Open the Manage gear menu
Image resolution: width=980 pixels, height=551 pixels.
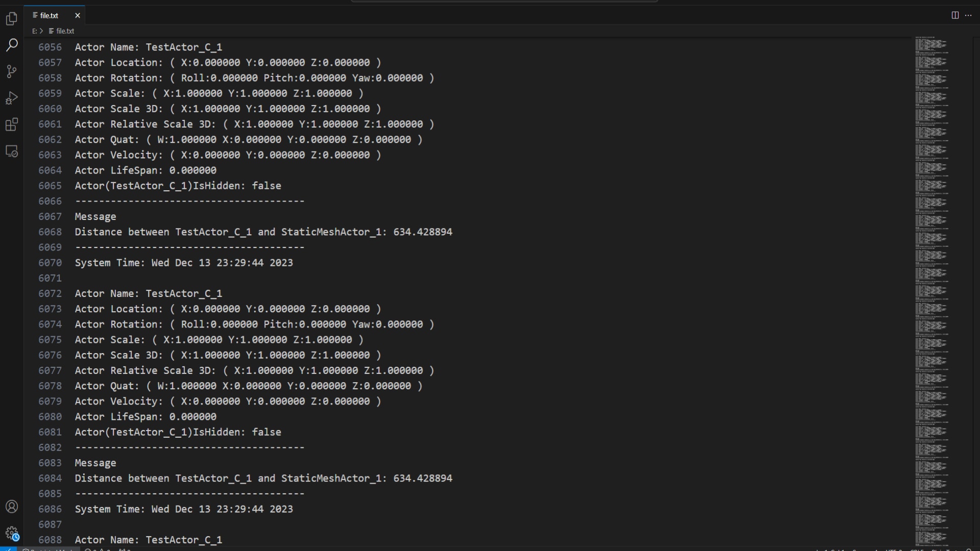point(12,534)
